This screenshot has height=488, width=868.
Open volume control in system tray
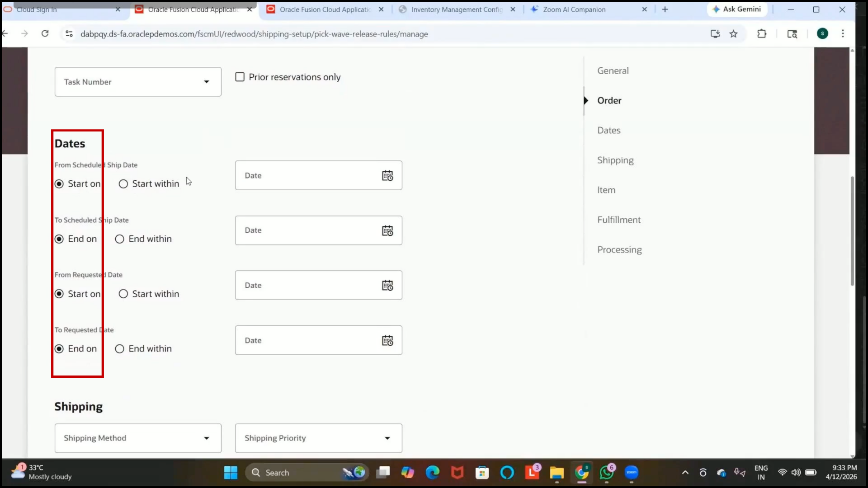point(796,473)
